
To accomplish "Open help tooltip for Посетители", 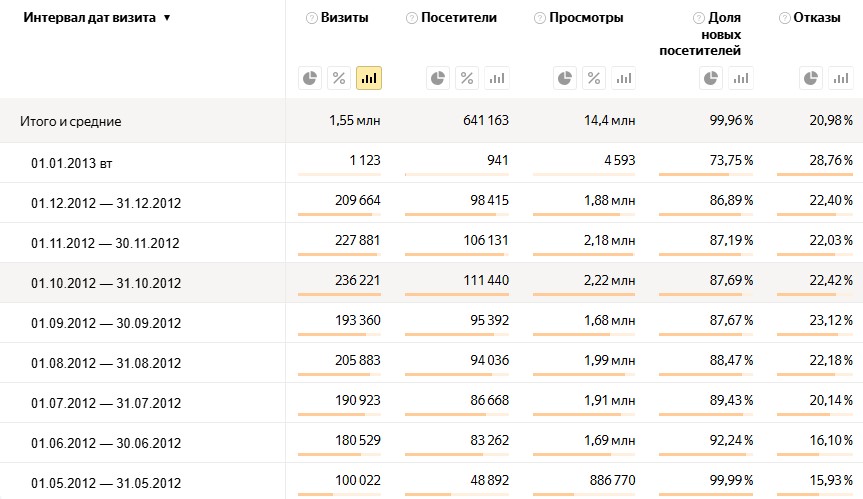I will (412, 18).
